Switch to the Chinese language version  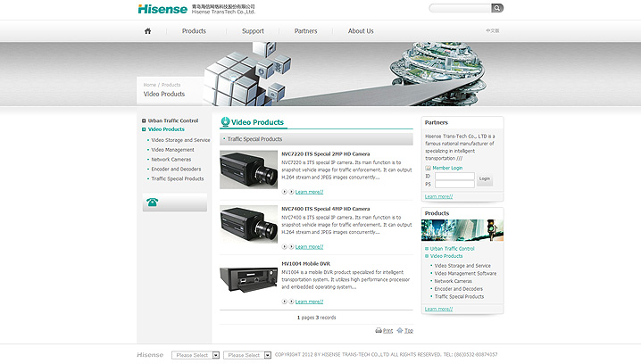click(x=493, y=30)
